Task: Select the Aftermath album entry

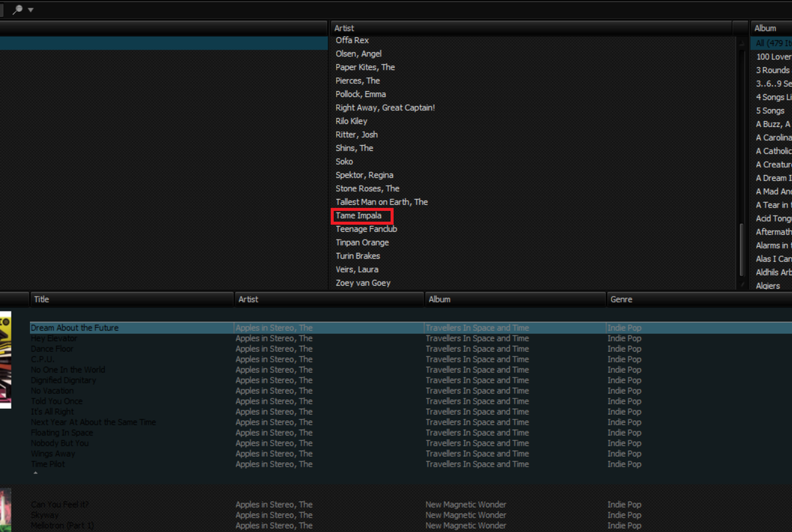Action: (774, 232)
